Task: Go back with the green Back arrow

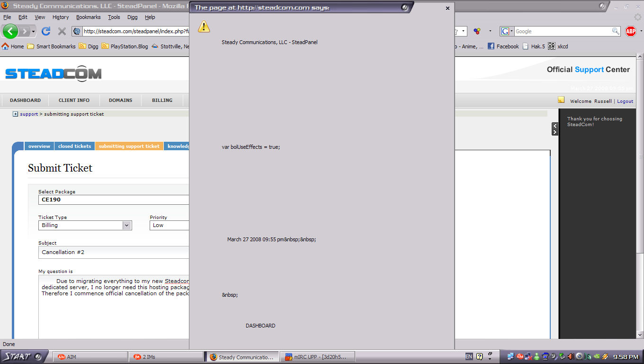Action: [x=10, y=31]
